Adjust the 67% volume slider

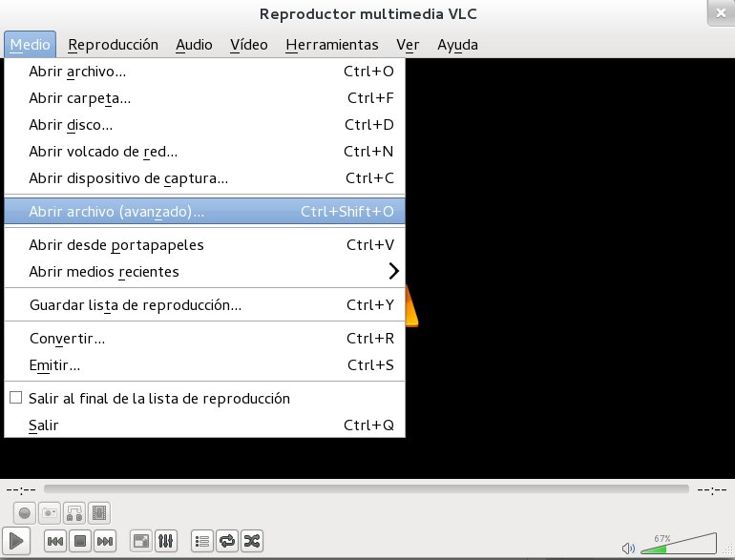(679, 544)
